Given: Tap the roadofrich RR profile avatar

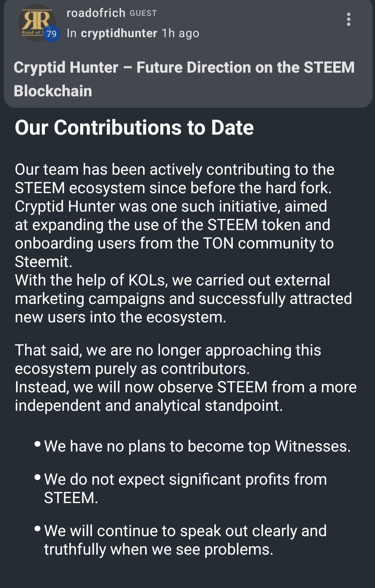Looking at the screenshot, I should (x=36, y=23).
